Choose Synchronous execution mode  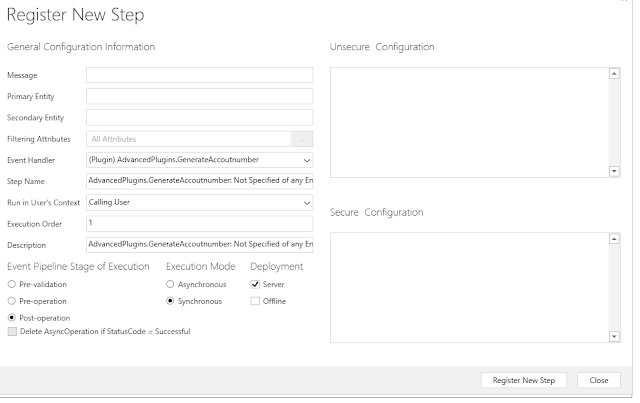[x=170, y=300]
